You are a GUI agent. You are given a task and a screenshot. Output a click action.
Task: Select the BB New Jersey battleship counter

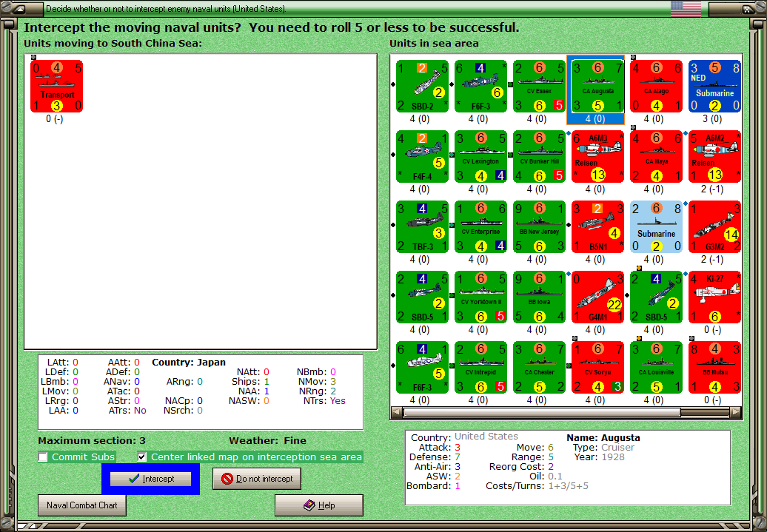click(540, 227)
